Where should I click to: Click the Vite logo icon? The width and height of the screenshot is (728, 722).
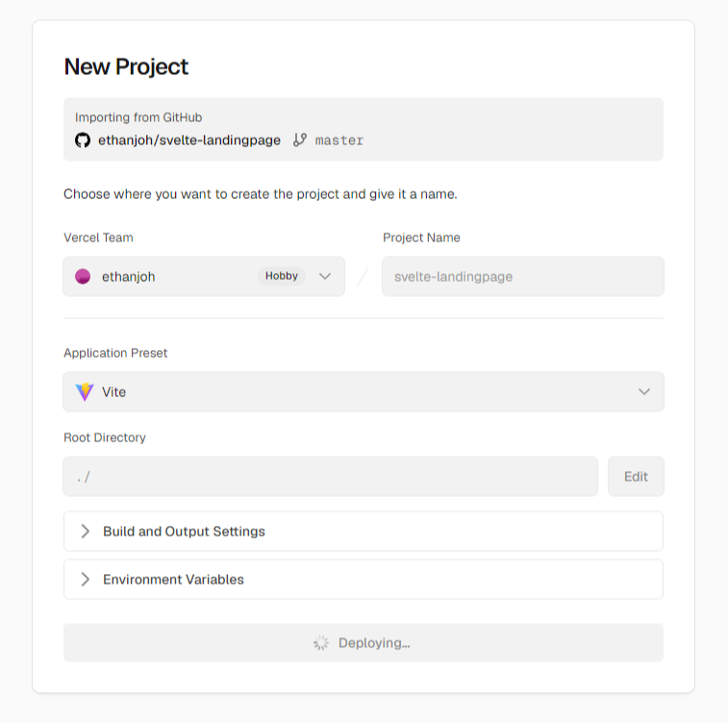point(85,392)
